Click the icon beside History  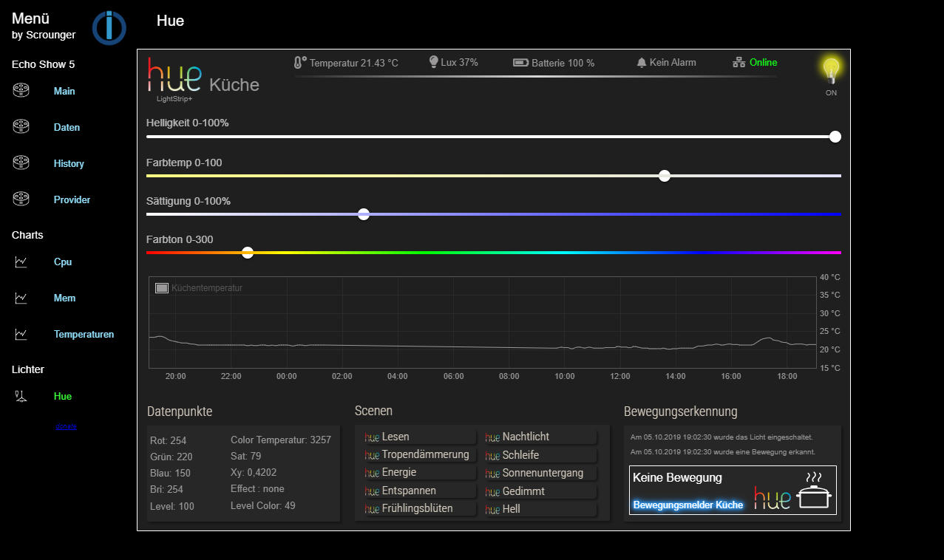[x=21, y=163]
